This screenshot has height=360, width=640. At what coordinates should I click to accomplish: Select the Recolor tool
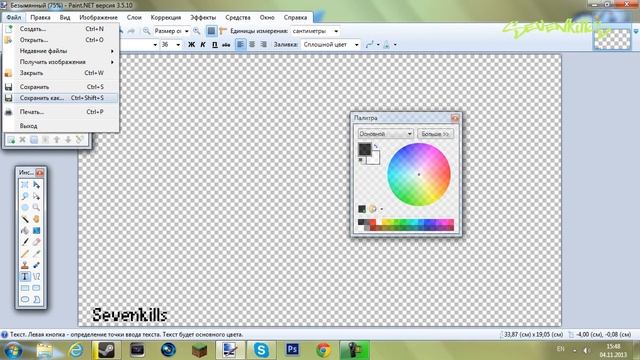tap(36, 265)
